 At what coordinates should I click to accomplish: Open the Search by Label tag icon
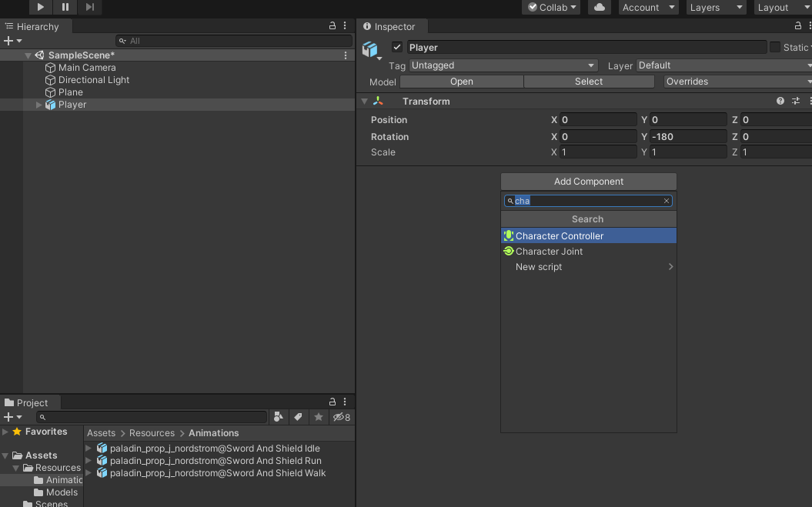pyautogui.click(x=299, y=417)
